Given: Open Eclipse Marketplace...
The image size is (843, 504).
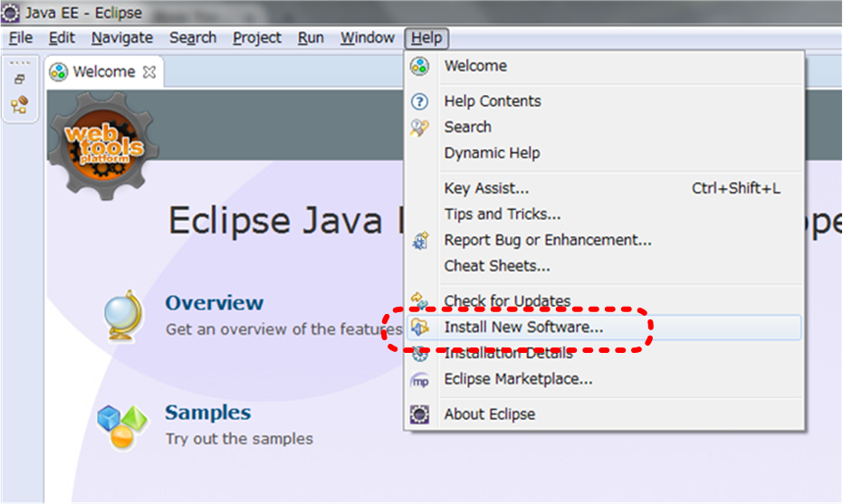Looking at the screenshot, I should coord(604,379).
